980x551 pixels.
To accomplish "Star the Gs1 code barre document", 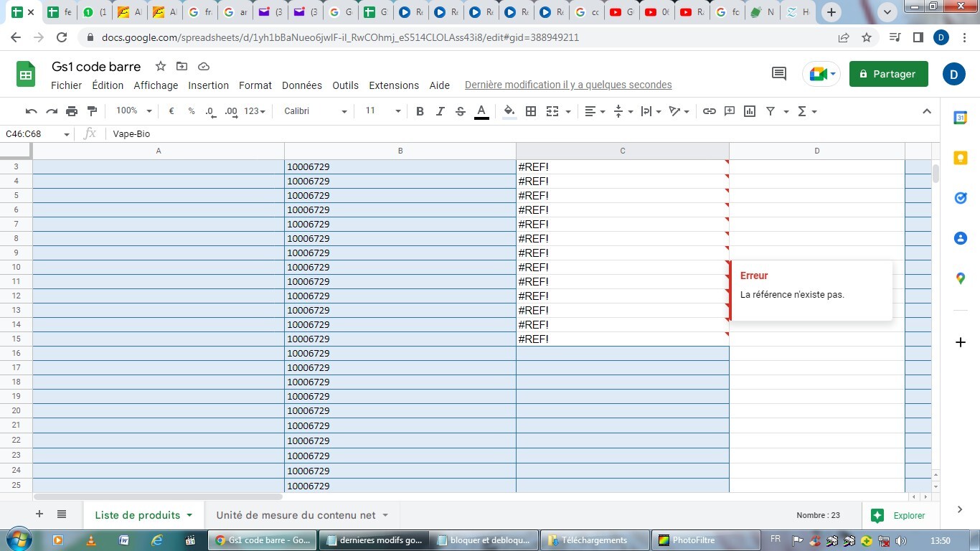I will (161, 67).
